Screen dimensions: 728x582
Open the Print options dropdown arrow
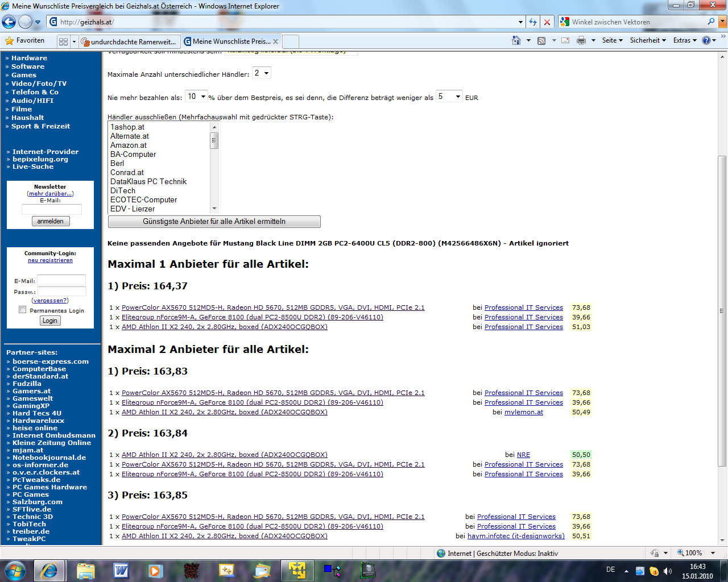point(593,40)
